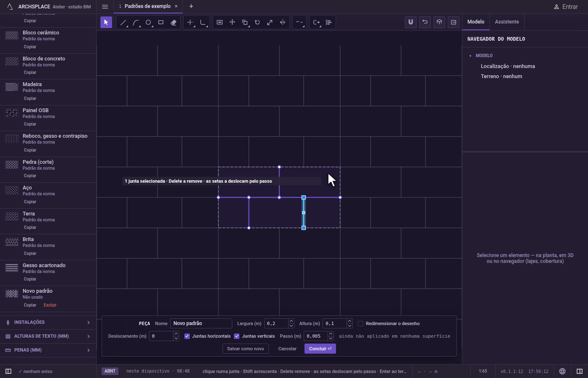Activate the eraser tool
The image size is (588, 378).
pyautogui.click(x=173, y=22)
